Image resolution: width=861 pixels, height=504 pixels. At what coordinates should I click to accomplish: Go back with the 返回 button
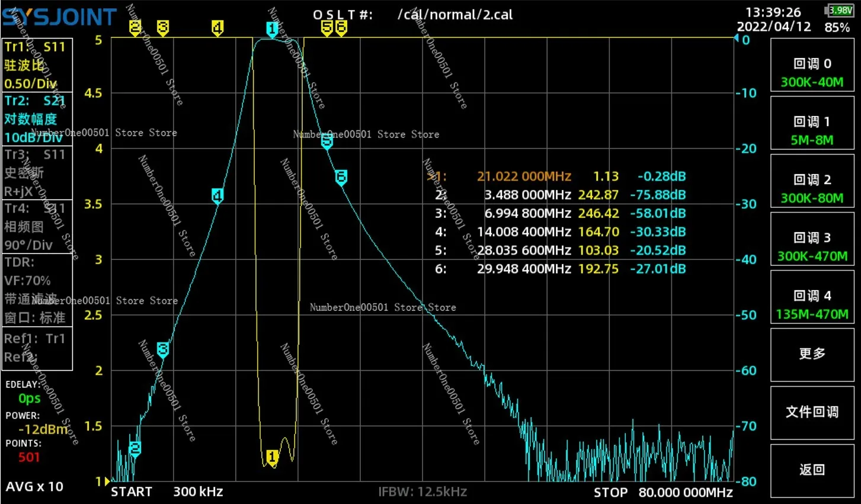coord(812,471)
